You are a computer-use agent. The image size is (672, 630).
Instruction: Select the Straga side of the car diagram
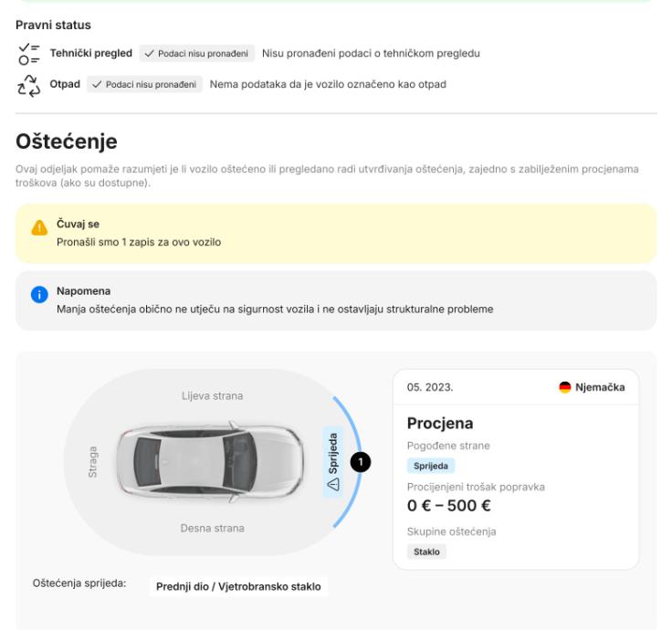click(x=93, y=462)
